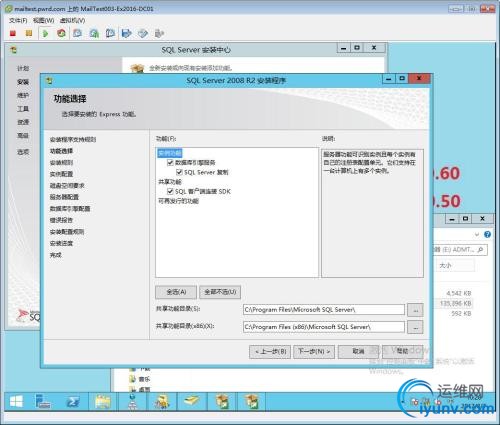This screenshot has height=425, width=500.
Task: Browse for x86 shared feature directory (... button)
Action: pyautogui.click(x=415, y=327)
